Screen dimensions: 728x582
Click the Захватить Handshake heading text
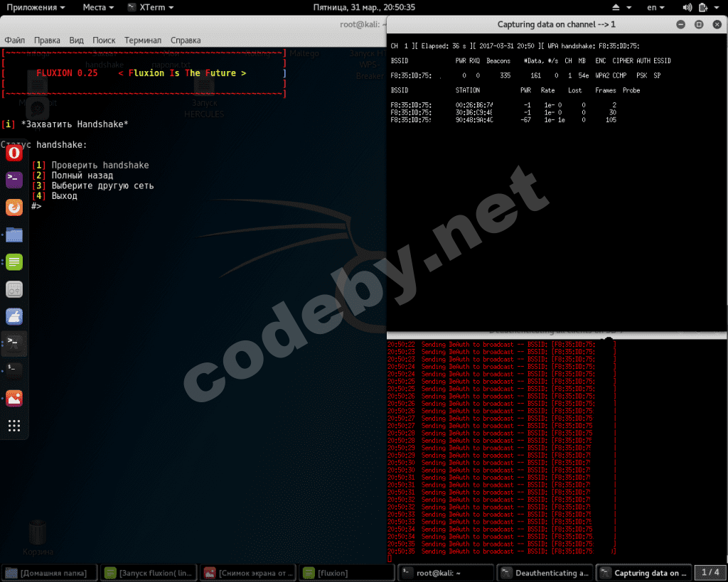click(x=75, y=124)
